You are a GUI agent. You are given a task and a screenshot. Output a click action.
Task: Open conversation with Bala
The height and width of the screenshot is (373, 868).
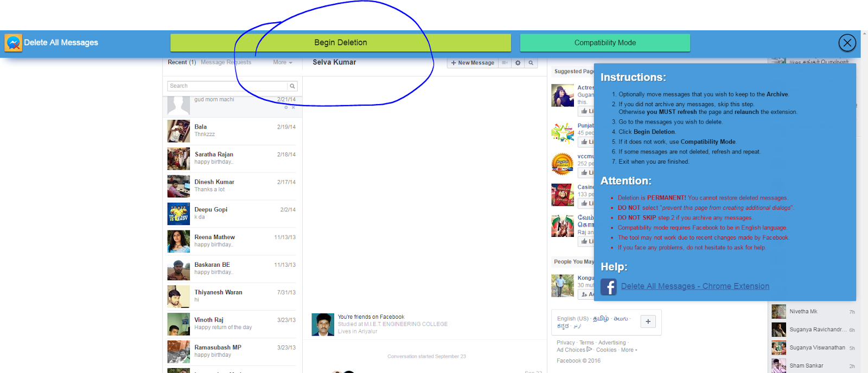pos(232,131)
